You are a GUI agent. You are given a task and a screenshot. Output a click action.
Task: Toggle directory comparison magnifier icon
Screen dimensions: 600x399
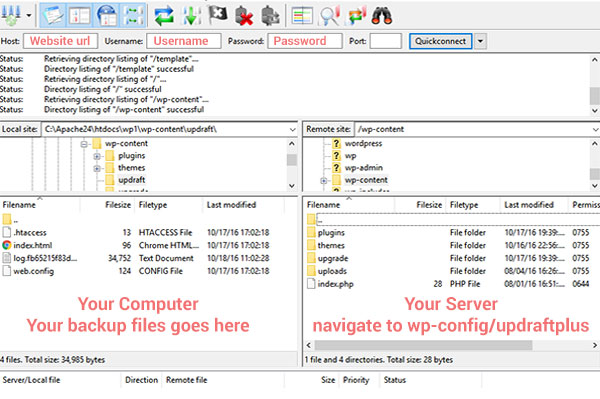pyautogui.click(x=329, y=16)
